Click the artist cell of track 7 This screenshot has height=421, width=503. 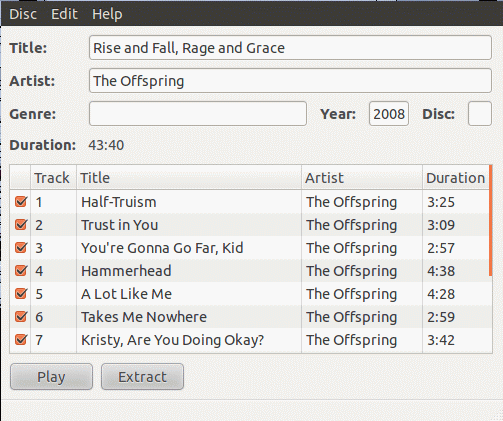[x=362, y=340]
